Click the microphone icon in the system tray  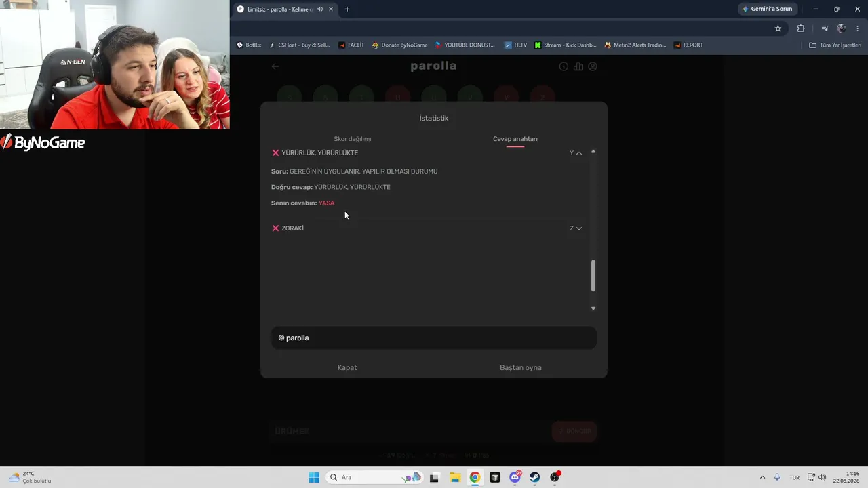tap(777, 477)
